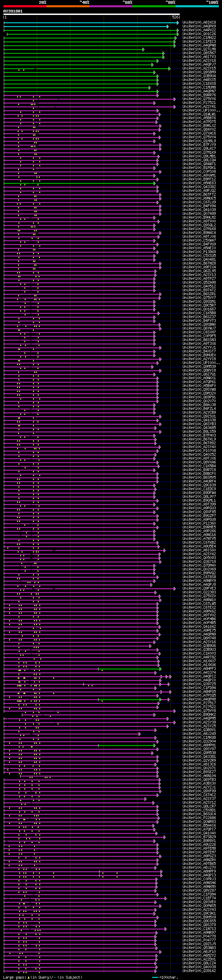Viewport: 222px width, 980px height.
Task: Select label UniRef100_A8J249
Action: (199, 734)
